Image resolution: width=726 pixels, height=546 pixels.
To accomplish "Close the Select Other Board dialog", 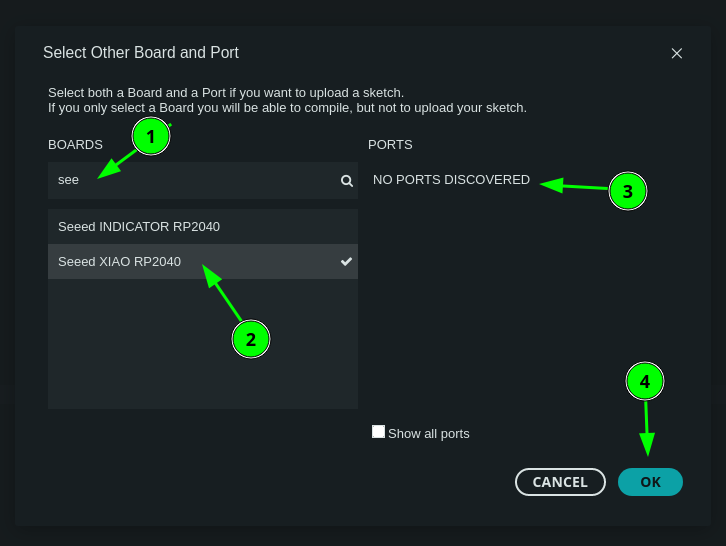I will point(677,53).
